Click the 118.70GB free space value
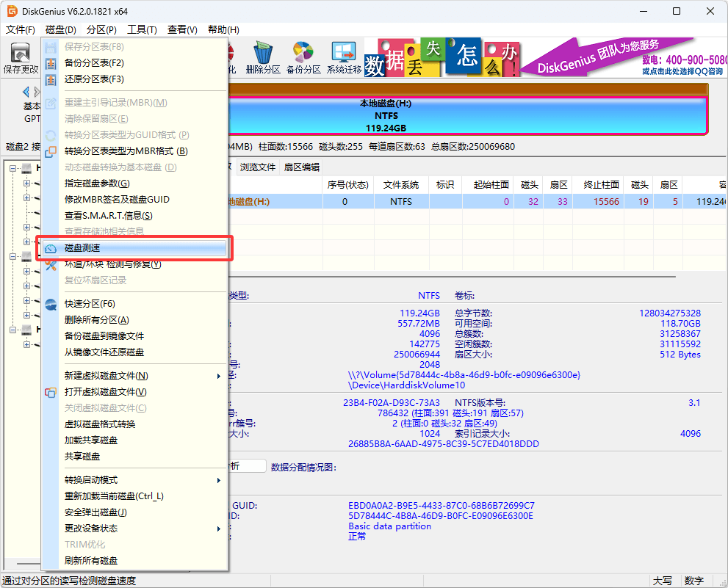This screenshot has width=728, height=588. (x=681, y=324)
